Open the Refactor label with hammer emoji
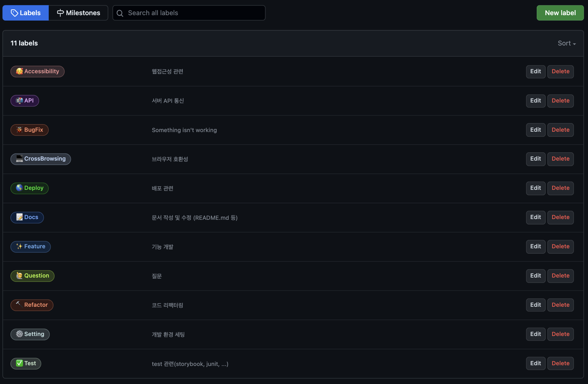The width and height of the screenshot is (588, 384). point(32,305)
